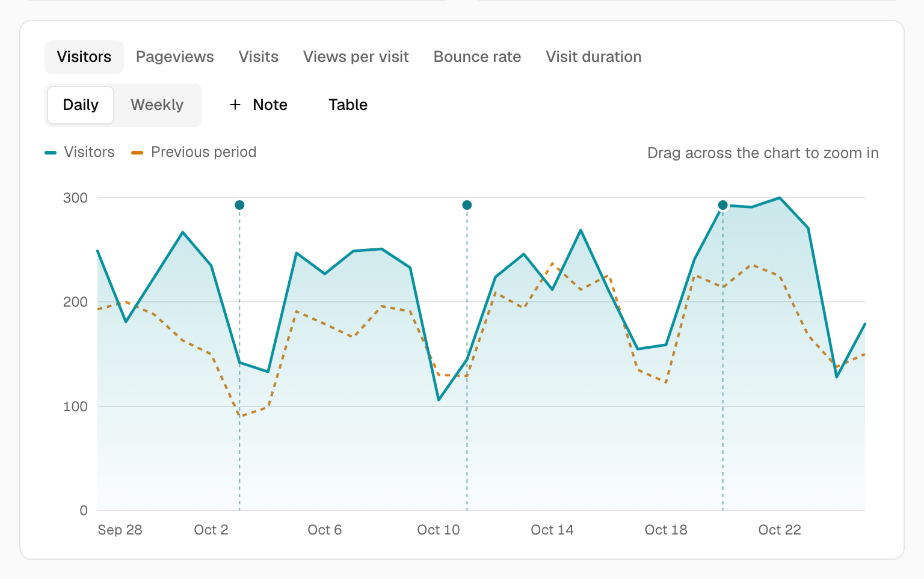Click the 100 y-axis value
Image resolution: width=924 pixels, height=579 pixels.
click(x=75, y=406)
